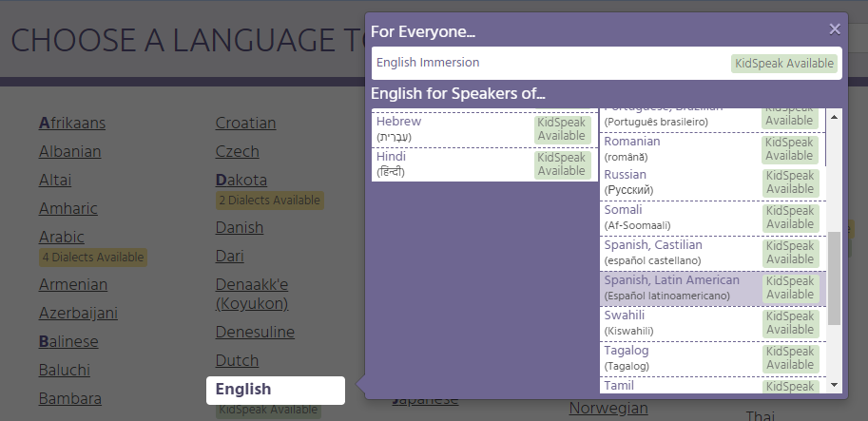868x421 pixels.
Task: Open the Baluchi language
Action: click(x=65, y=370)
